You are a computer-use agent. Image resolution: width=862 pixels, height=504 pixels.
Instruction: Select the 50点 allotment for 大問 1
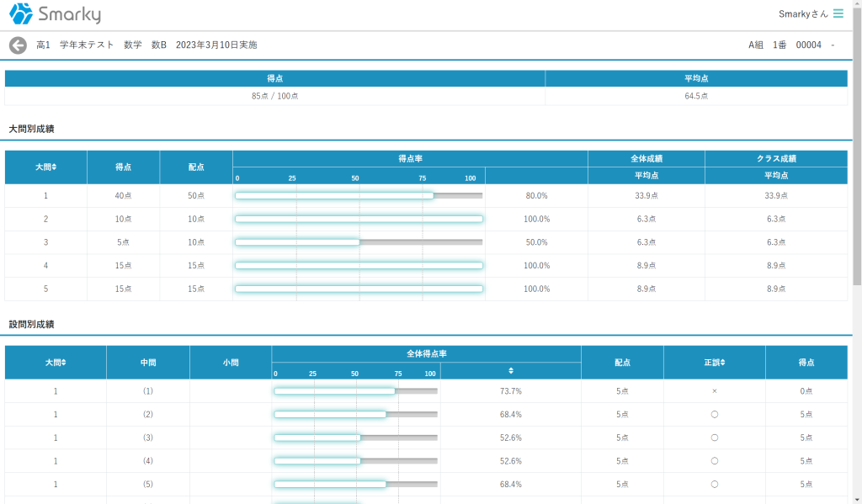point(196,196)
